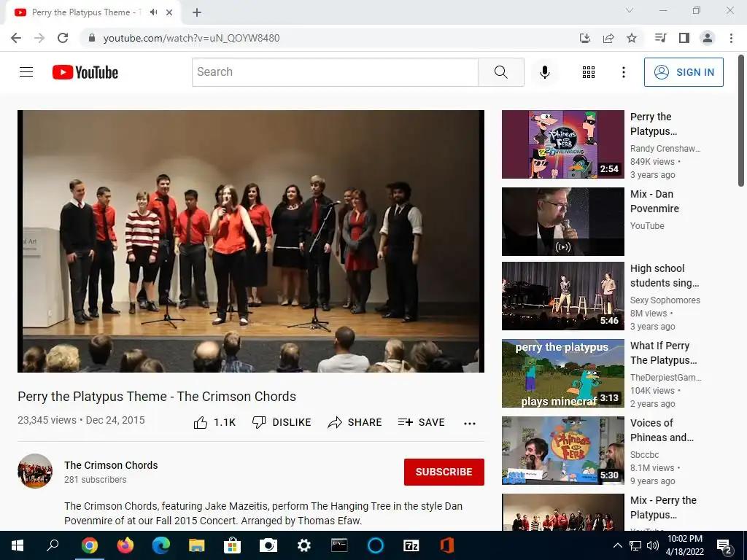The image size is (747, 560).
Task: Toggle Chrome side panel
Action: [684, 38]
